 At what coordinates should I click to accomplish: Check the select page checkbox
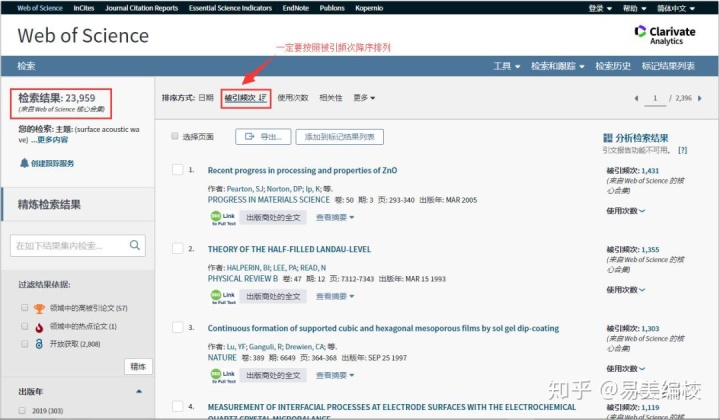click(x=174, y=136)
